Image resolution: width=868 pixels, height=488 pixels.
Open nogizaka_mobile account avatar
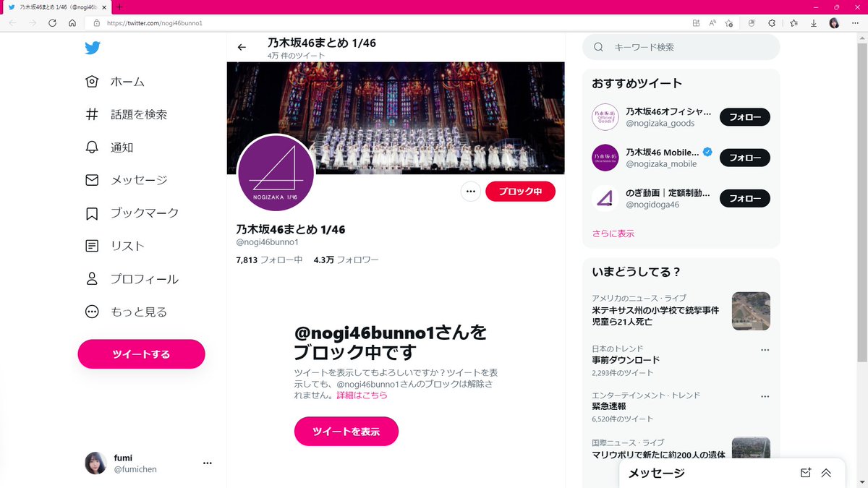point(605,158)
